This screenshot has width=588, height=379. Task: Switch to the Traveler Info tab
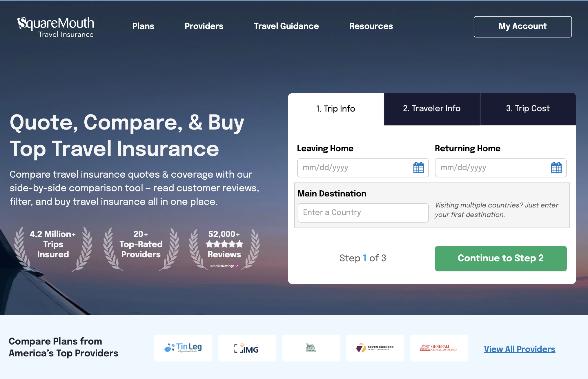[x=432, y=109]
